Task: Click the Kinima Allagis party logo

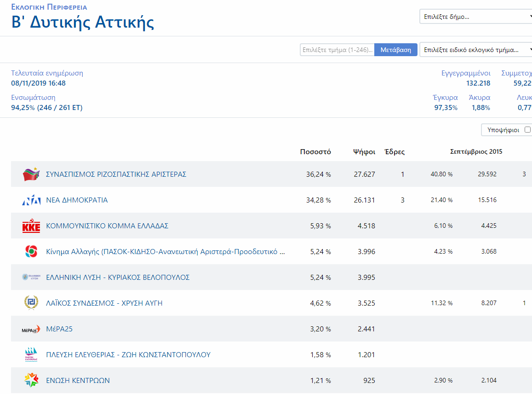Action: click(31, 252)
